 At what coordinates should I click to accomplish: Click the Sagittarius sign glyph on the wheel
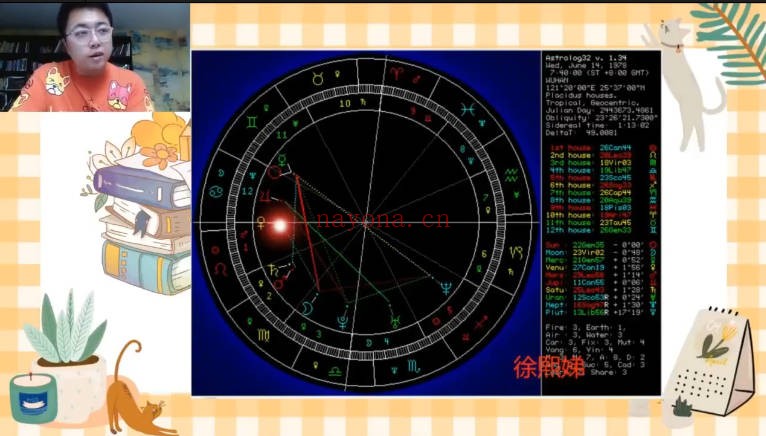click(481, 322)
